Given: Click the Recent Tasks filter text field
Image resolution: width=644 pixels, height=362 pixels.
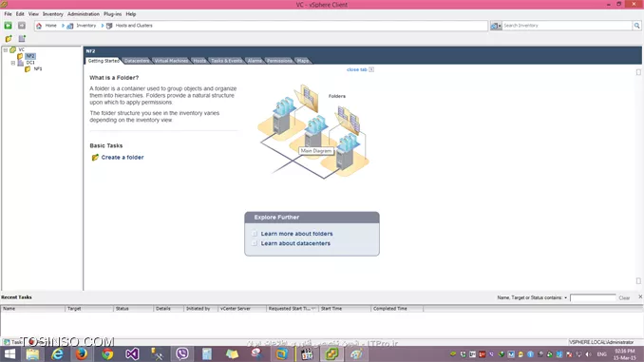Looking at the screenshot, I should coord(593,298).
